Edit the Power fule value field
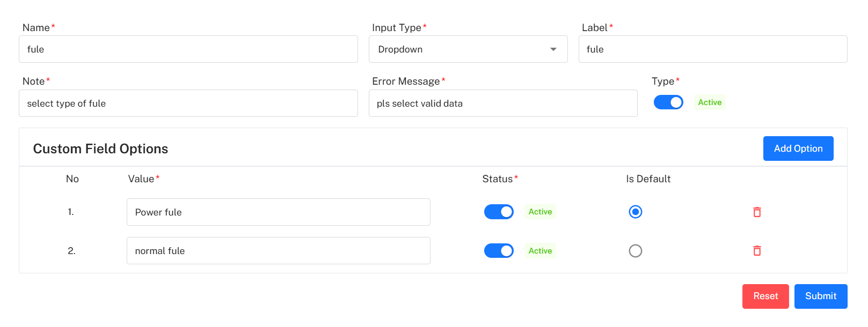This screenshot has width=868, height=327. point(278,212)
